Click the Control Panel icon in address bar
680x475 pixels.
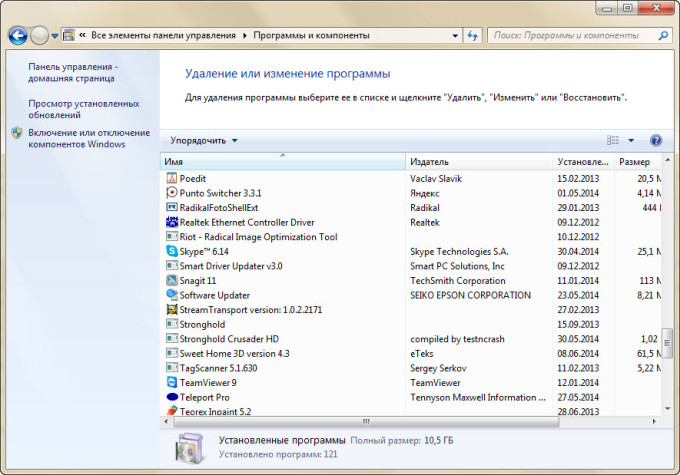(69, 35)
